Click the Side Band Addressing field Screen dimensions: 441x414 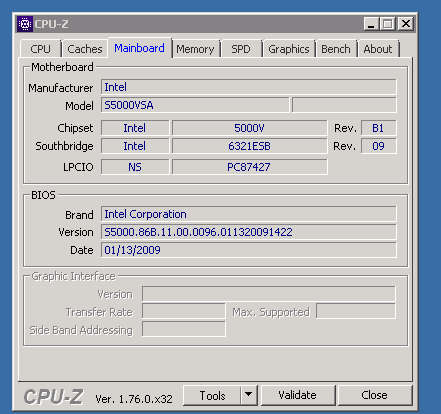click(x=184, y=329)
